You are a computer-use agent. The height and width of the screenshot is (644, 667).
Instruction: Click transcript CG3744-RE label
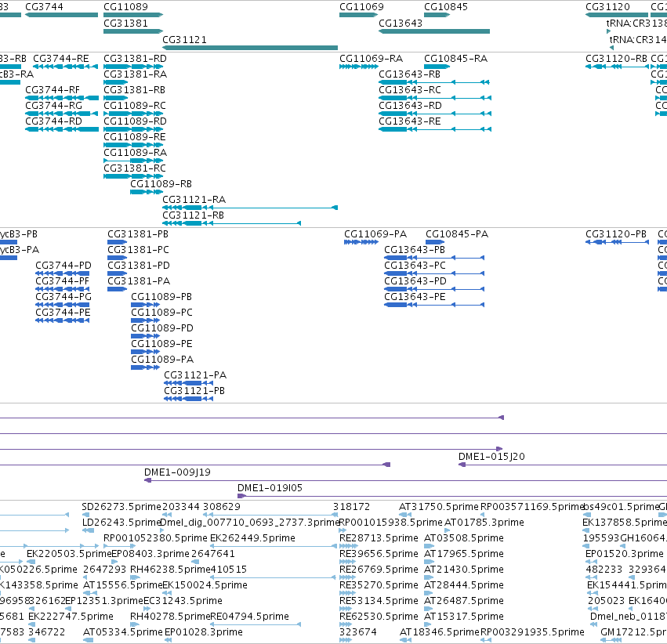click(61, 59)
